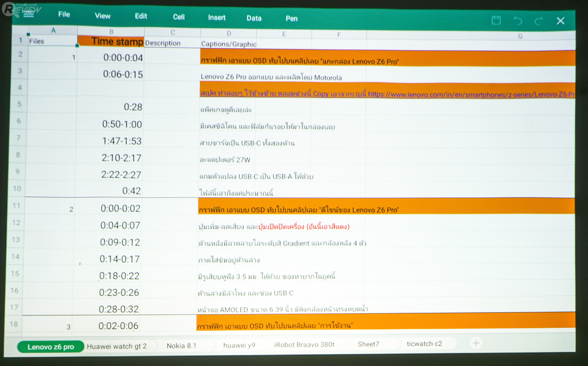Select row 11 header
588x366 pixels.
tap(16, 206)
